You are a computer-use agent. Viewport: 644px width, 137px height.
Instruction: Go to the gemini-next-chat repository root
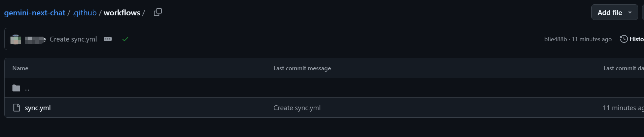[35, 13]
